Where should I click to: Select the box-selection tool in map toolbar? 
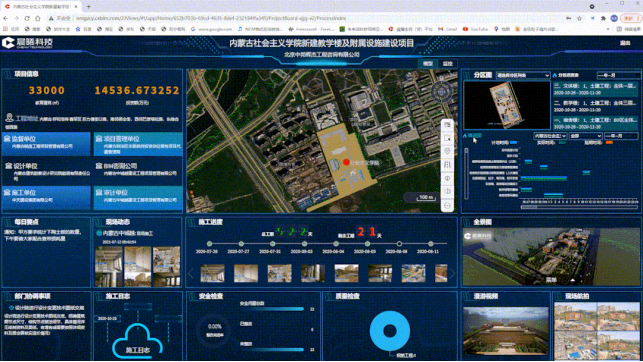pos(447,138)
